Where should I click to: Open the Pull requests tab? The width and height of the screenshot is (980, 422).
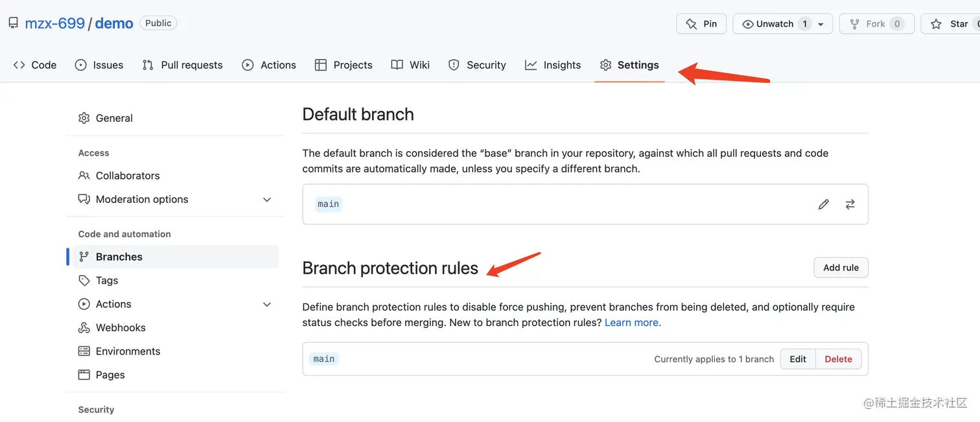tap(182, 65)
